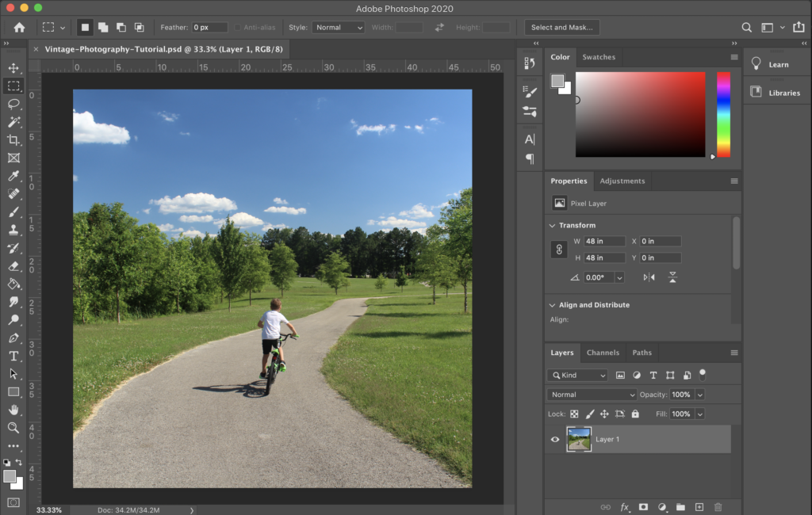This screenshot has width=812, height=515.
Task: Hide Layer 1 using the eye icon
Action: [555, 440]
